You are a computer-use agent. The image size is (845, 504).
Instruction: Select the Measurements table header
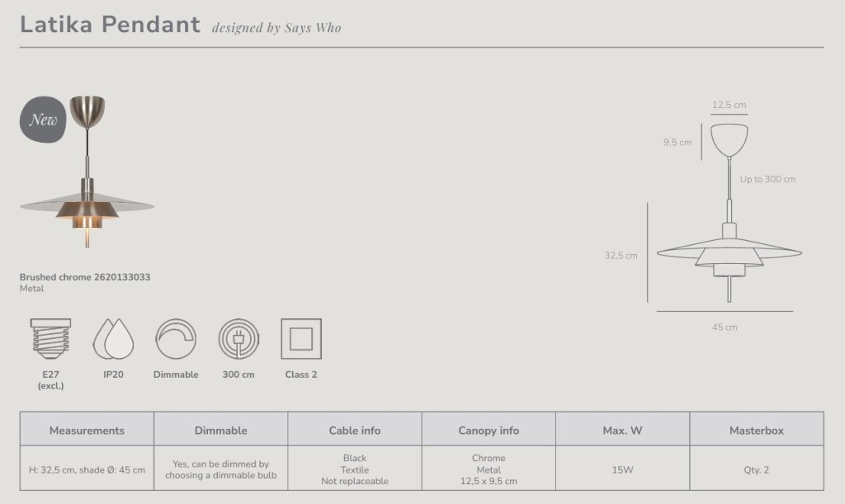click(x=87, y=429)
